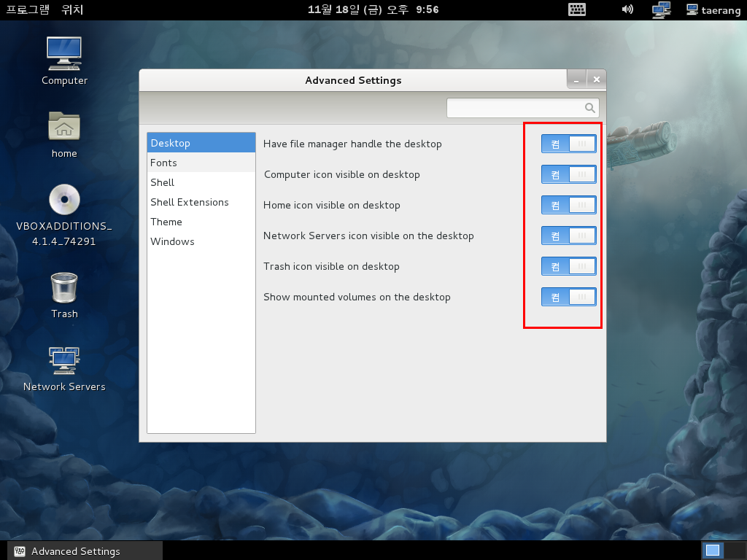The height and width of the screenshot is (560, 747).
Task: Open the taerang user menu
Action: pos(713,10)
